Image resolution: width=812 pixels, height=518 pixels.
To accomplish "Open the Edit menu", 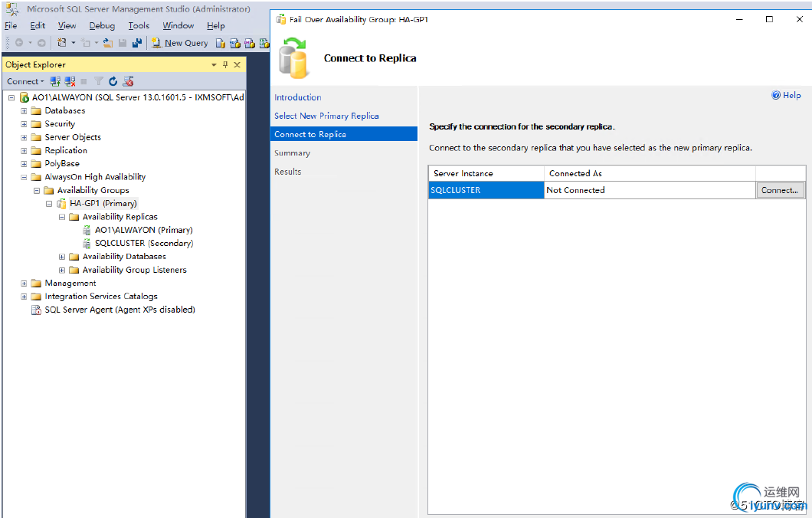I will (x=38, y=25).
